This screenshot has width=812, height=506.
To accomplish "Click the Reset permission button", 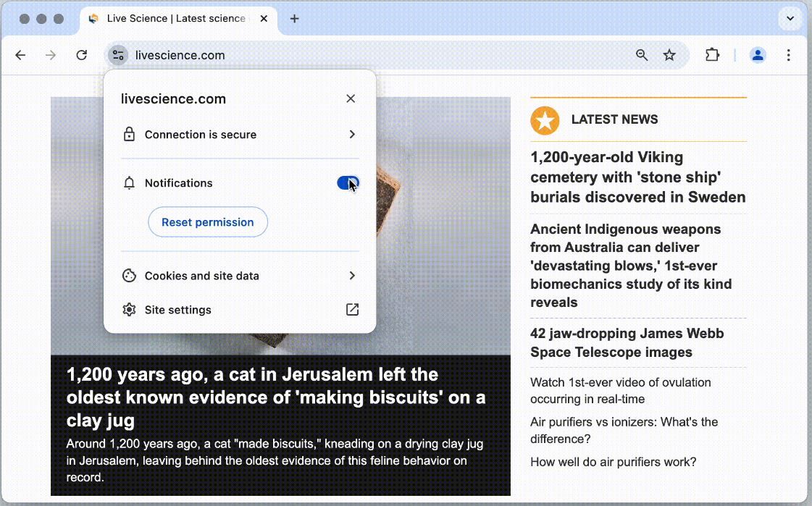I will [x=208, y=222].
